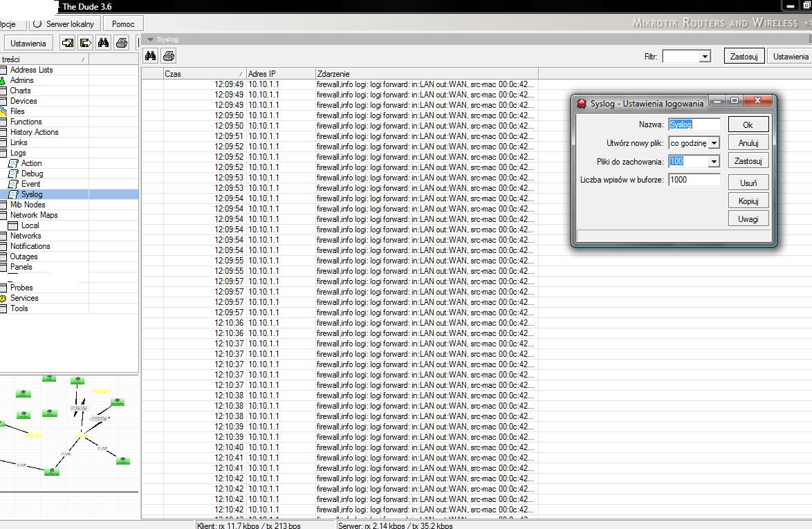Click the red icon in the dialog title bar
Screen dimensions: 812x529
pos(582,104)
